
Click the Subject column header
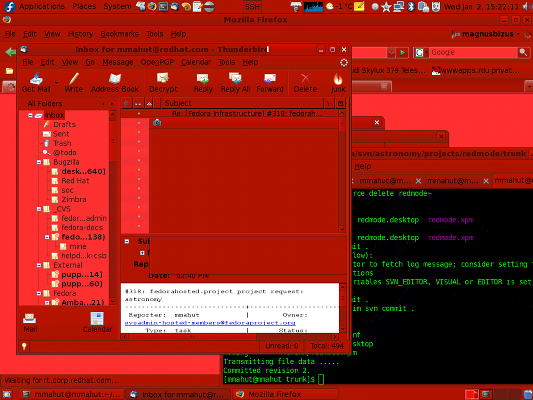[242, 103]
